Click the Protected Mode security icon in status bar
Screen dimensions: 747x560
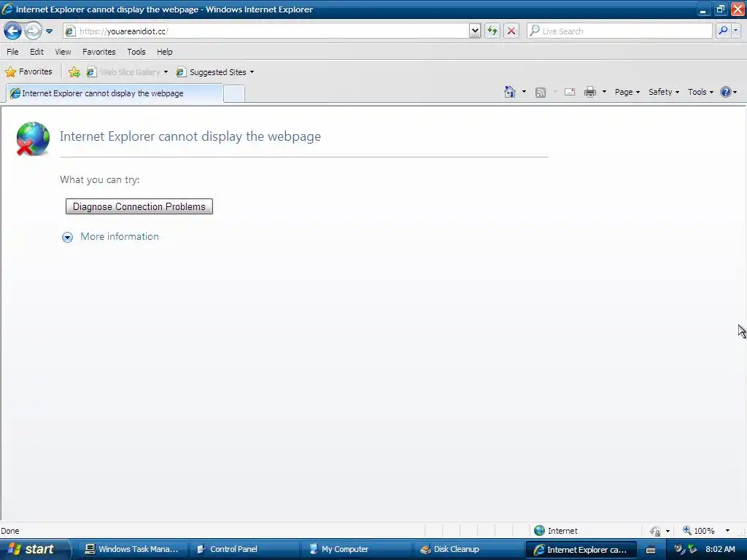(x=655, y=531)
